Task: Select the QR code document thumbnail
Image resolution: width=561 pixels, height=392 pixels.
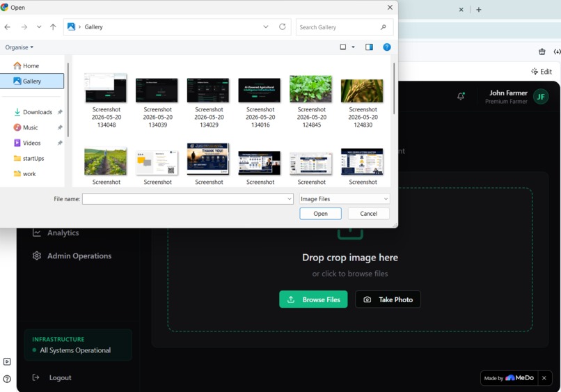Action: click(x=157, y=163)
